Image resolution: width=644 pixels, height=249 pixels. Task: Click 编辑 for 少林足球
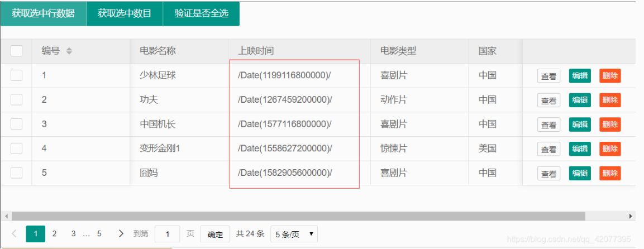580,76
